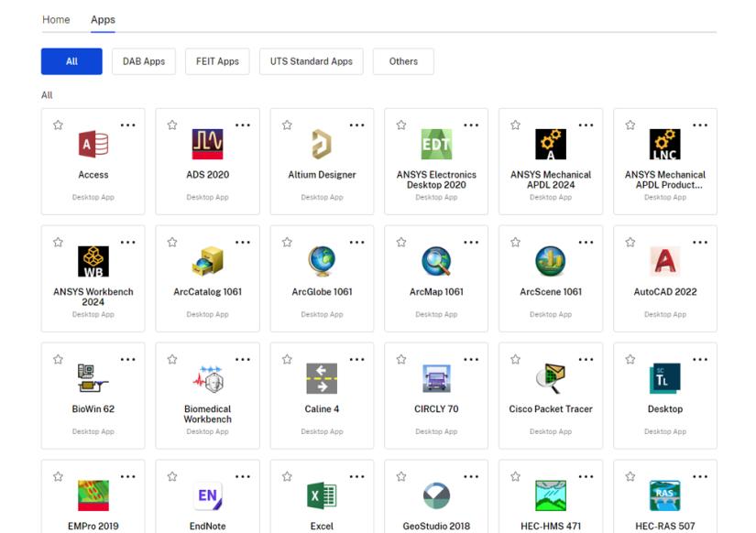Select the Others category filter
Viewport: 756px width, 533px height.
pos(403,61)
